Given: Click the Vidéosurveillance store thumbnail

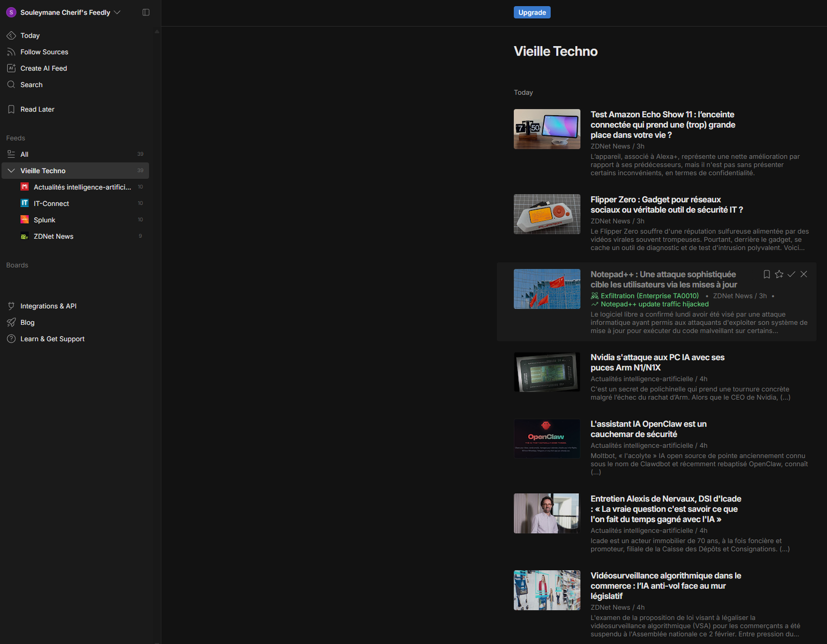Looking at the screenshot, I should pos(547,590).
